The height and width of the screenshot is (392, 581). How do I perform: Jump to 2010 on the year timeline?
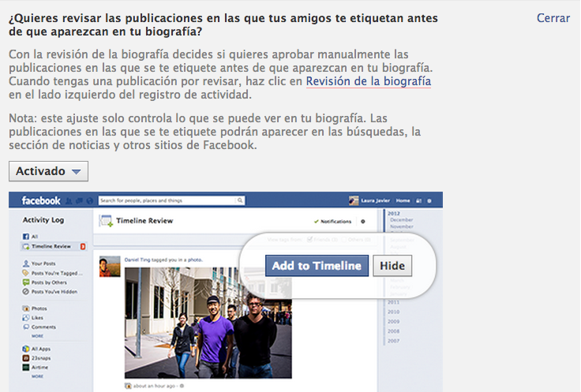click(393, 312)
